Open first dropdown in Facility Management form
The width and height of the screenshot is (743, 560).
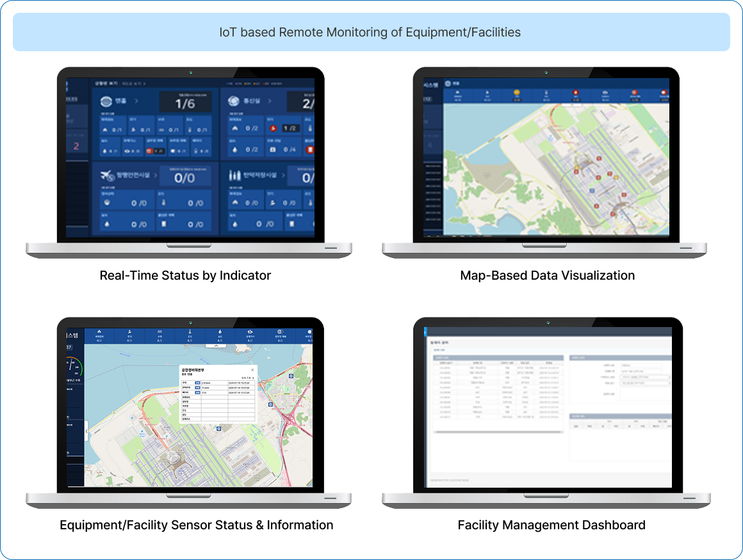point(646,377)
